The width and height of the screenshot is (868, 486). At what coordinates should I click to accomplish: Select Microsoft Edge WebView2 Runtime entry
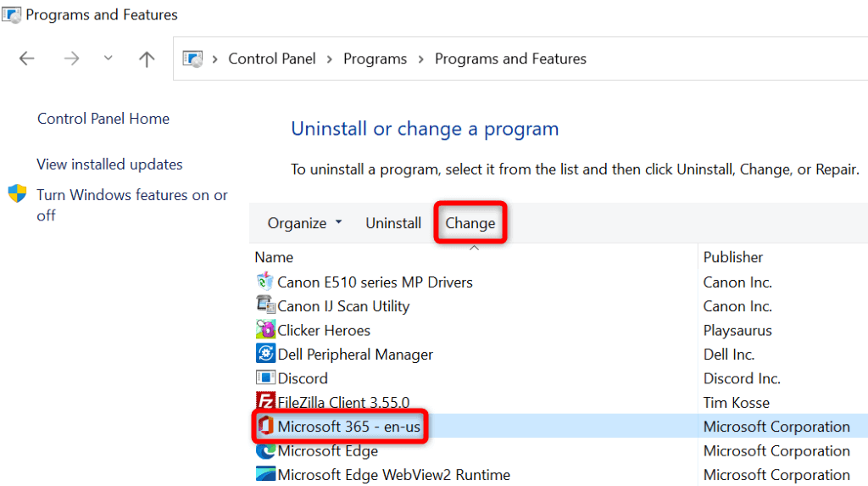pos(393,475)
